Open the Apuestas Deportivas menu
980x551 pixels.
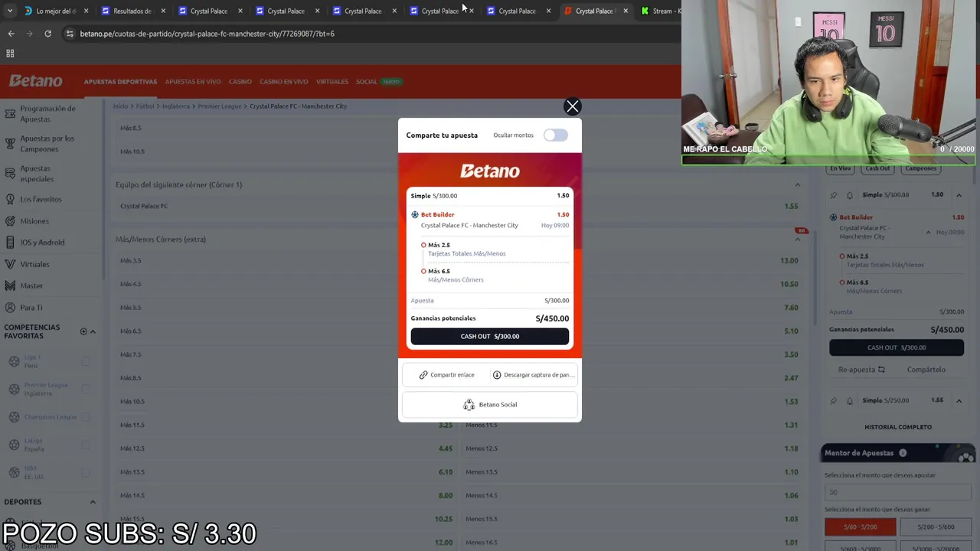pyautogui.click(x=120, y=82)
